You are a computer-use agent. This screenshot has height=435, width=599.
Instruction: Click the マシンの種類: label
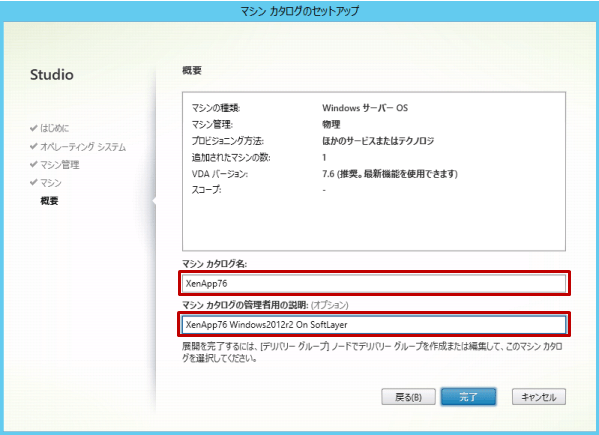tap(216, 108)
